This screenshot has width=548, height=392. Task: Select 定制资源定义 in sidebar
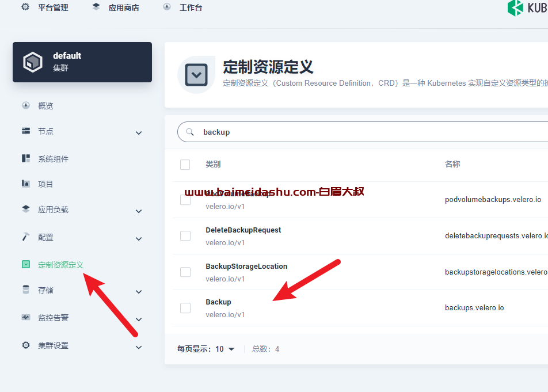61,265
